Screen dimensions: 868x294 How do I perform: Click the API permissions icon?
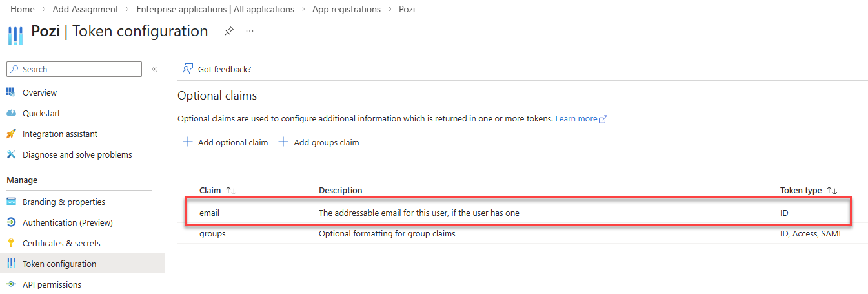tap(11, 284)
